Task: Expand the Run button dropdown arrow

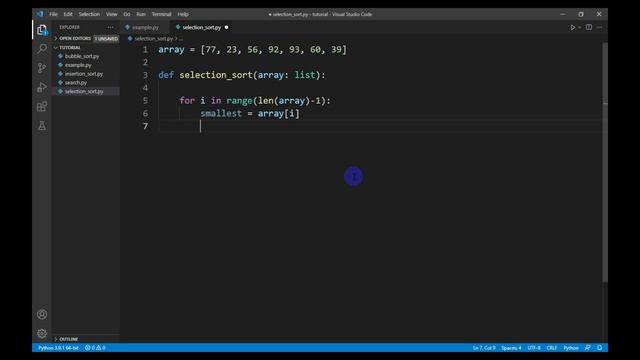Action: (x=580, y=27)
